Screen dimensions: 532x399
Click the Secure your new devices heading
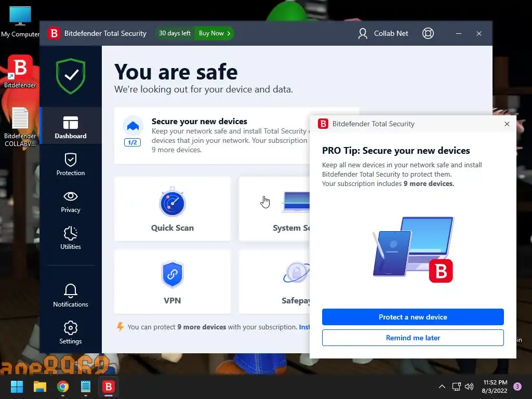click(199, 121)
